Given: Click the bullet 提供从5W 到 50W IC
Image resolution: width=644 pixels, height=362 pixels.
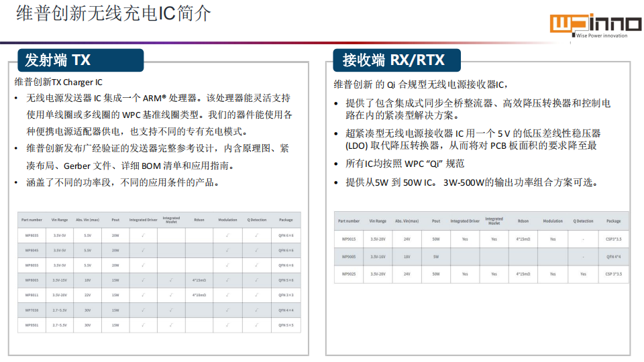Looking at the screenshot, I should 472,182.
